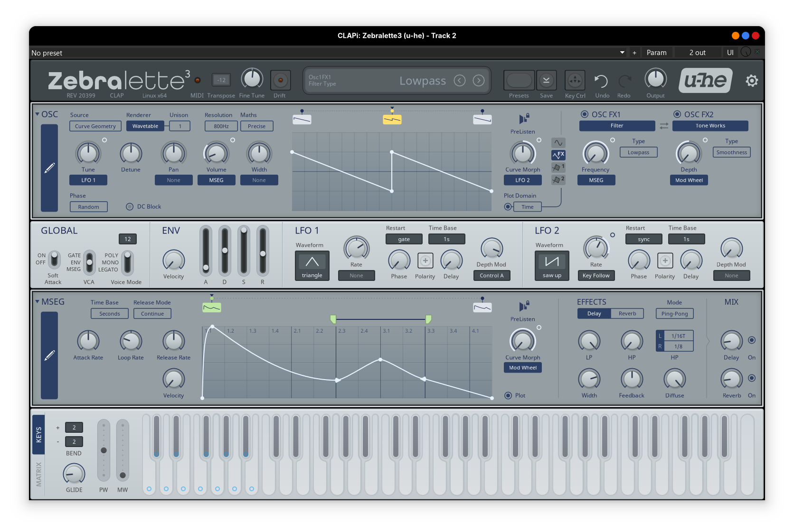Open the MATRIX side tab
The height and width of the screenshot is (532, 794).
(39, 474)
